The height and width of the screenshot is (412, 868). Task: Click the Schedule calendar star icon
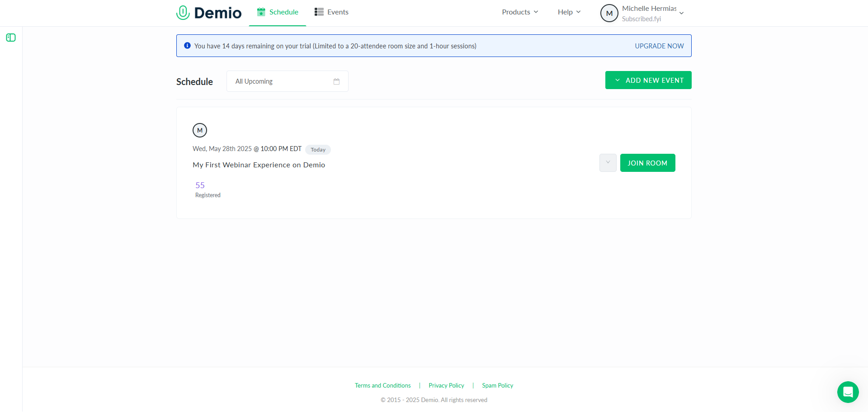pos(261,12)
